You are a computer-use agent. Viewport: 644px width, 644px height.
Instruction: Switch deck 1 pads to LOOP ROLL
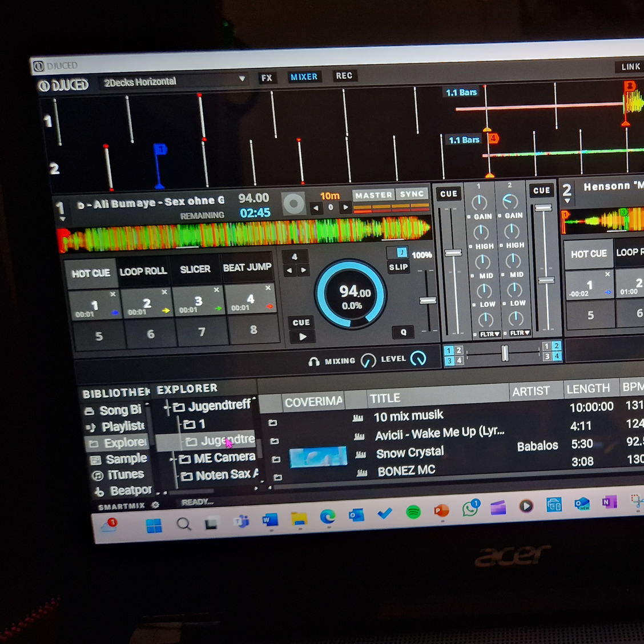pyautogui.click(x=143, y=271)
